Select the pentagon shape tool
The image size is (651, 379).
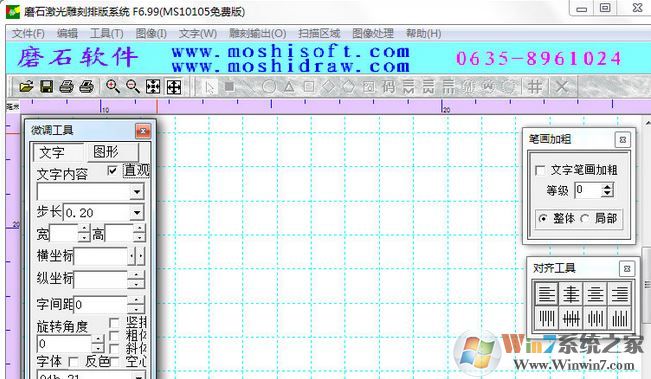[349, 87]
